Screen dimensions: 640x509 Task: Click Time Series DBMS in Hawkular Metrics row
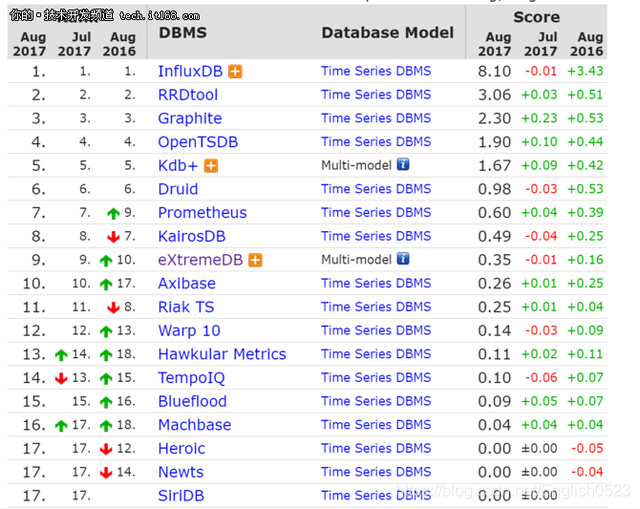[376, 354]
